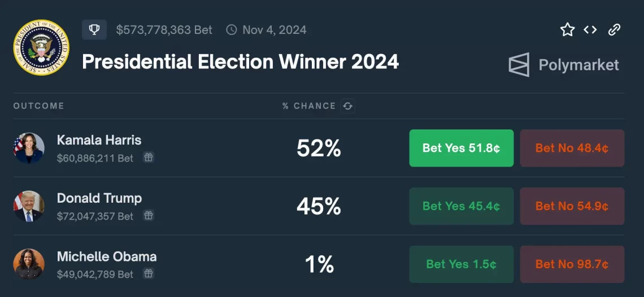Bet No on Kamala Harris at 48.4¢
The image size is (644, 297).
click(x=572, y=148)
